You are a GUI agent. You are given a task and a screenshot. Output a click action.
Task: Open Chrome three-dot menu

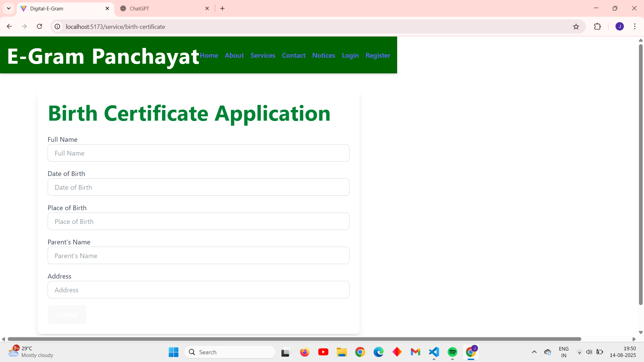[635, 26]
